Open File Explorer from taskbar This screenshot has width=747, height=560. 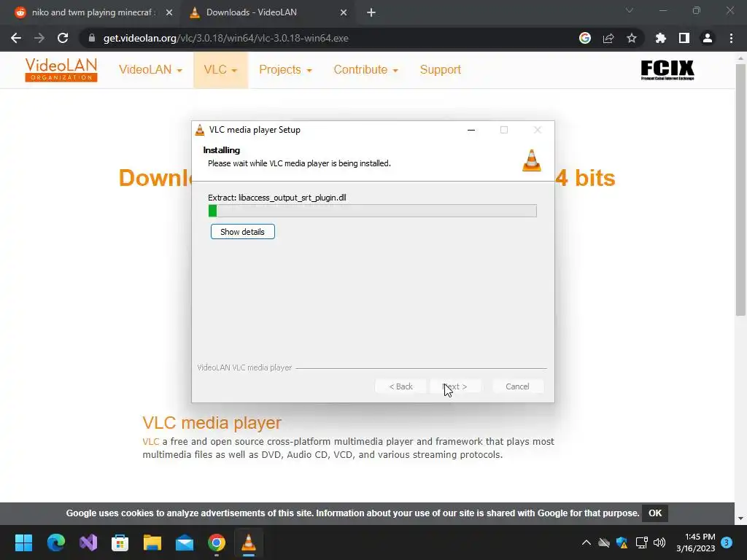tap(152, 542)
